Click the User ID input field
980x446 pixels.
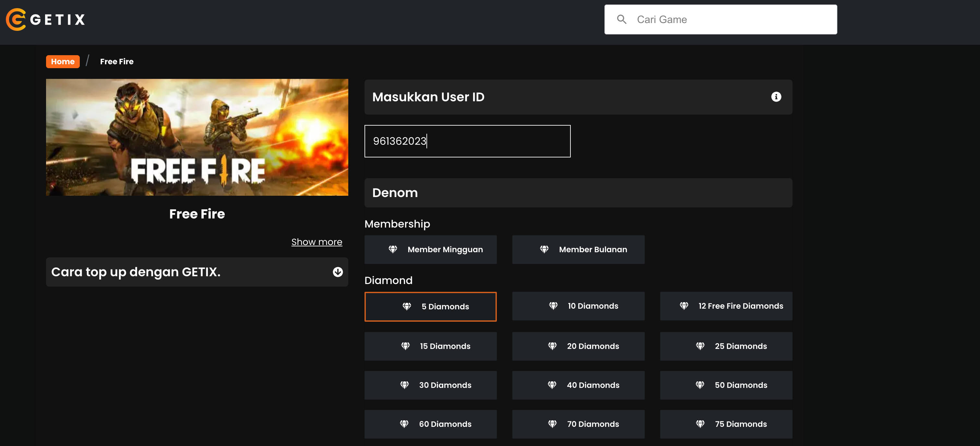pyautogui.click(x=467, y=141)
